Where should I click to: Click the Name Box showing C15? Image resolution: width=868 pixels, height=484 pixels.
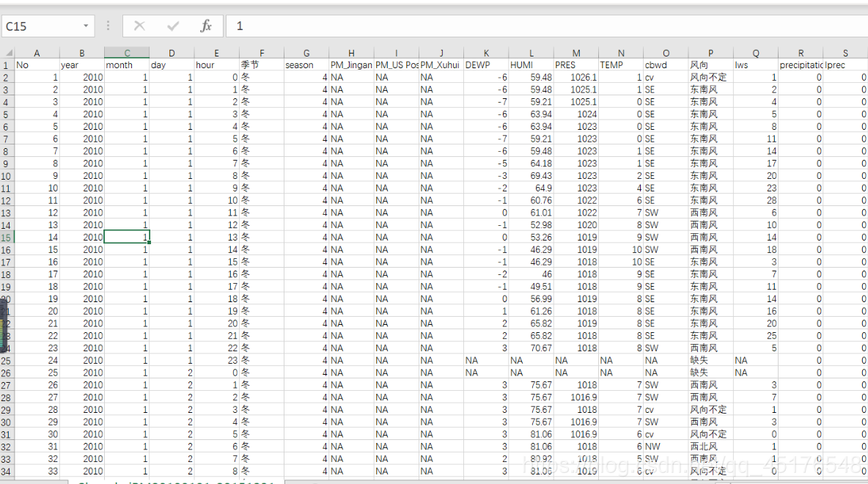click(42, 26)
